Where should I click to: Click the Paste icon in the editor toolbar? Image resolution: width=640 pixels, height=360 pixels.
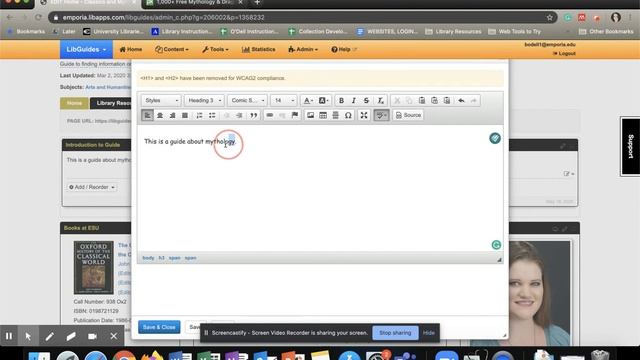pyautogui.click(x=422, y=100)
